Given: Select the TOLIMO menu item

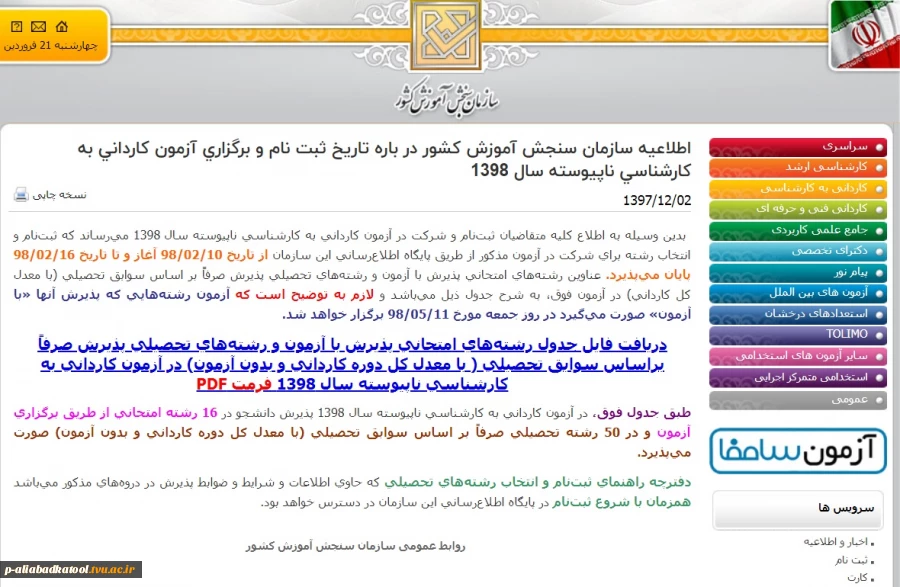Looking at the screenshot, I should click(797, 335).
